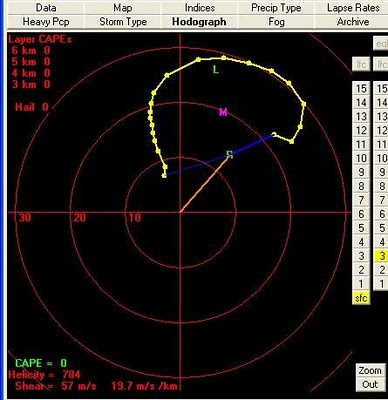Click the magenta M marker on hodograph
This screenshot has width=388, height=400.
(223, 112)
